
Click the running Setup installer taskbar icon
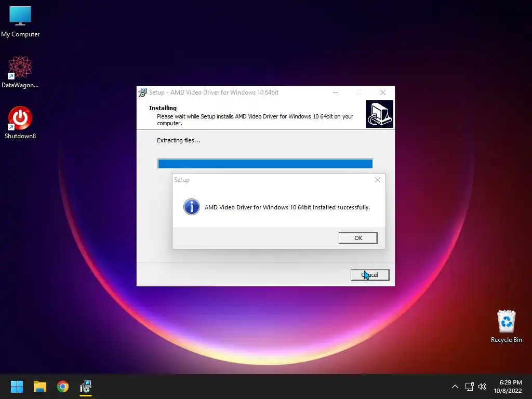click(x=86, y=387)
